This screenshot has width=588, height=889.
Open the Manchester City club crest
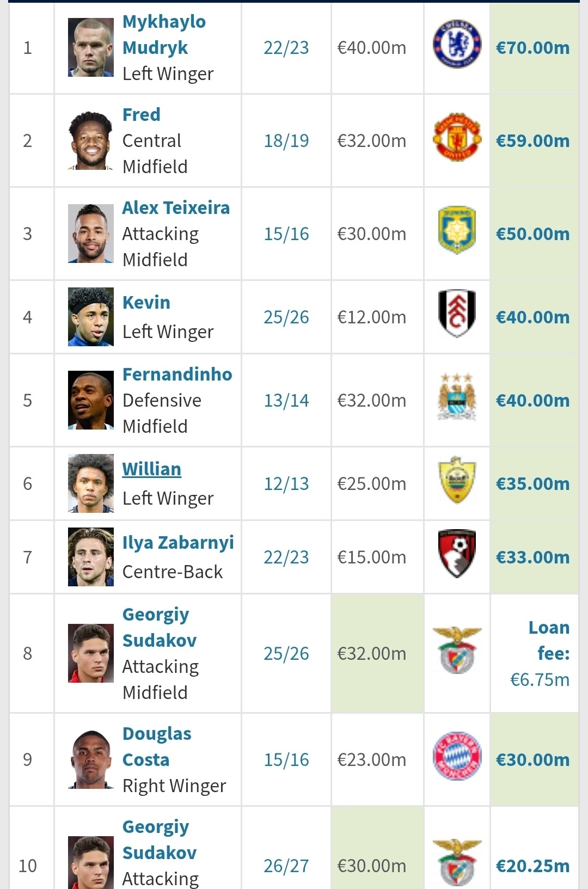tap(457, 397)
